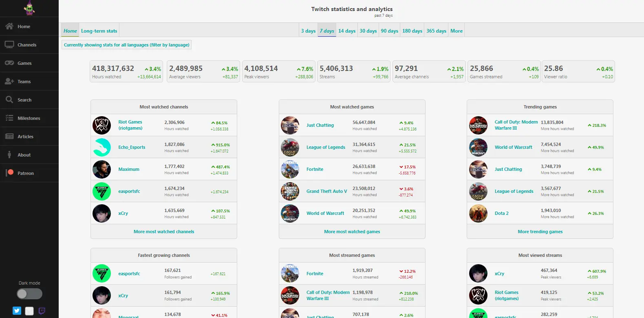Open Riot Games (riotgames) link in Most watched channels
644x318 pixels.
click(x=130, y=125)
